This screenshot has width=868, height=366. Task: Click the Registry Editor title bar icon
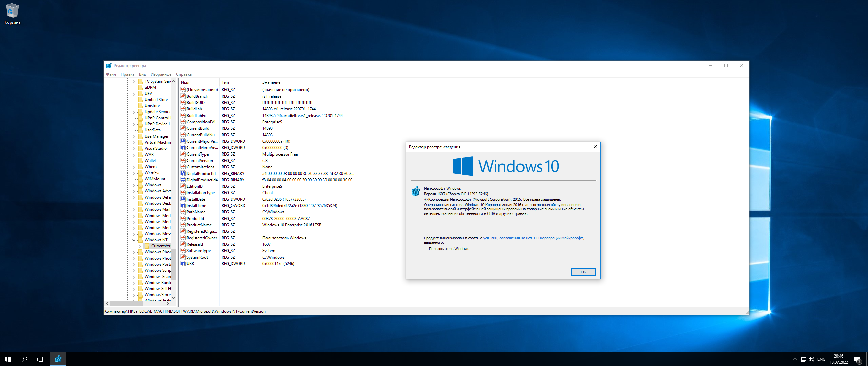click(109, 66)
